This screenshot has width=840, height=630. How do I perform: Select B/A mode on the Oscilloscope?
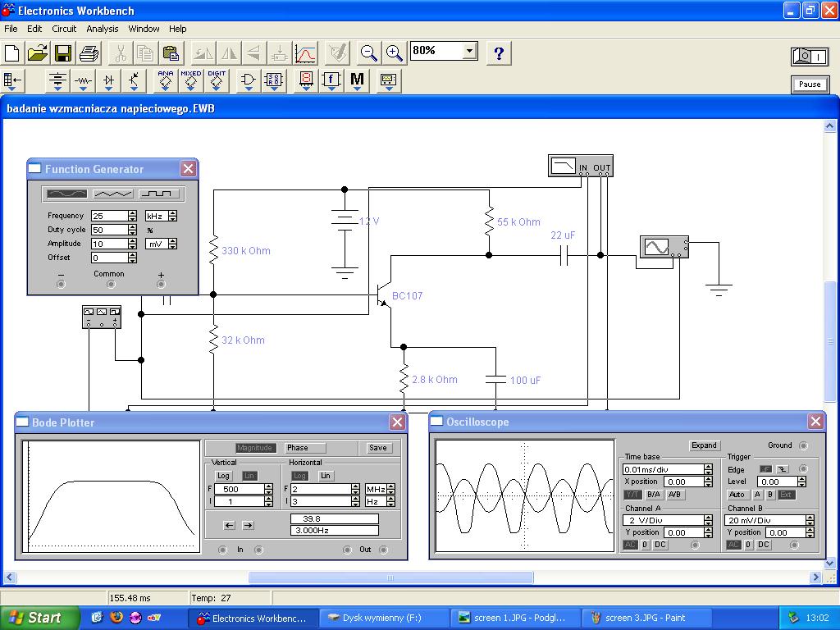653,495
